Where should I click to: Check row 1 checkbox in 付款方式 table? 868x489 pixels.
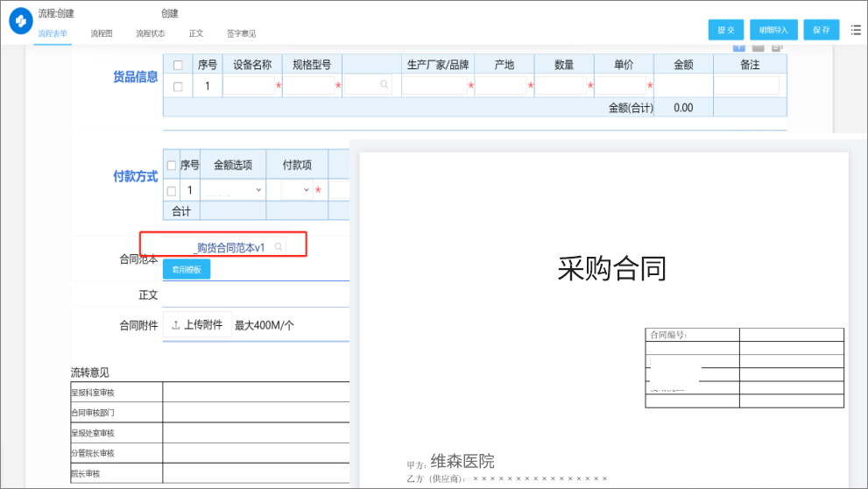click(x=172, y=191)
